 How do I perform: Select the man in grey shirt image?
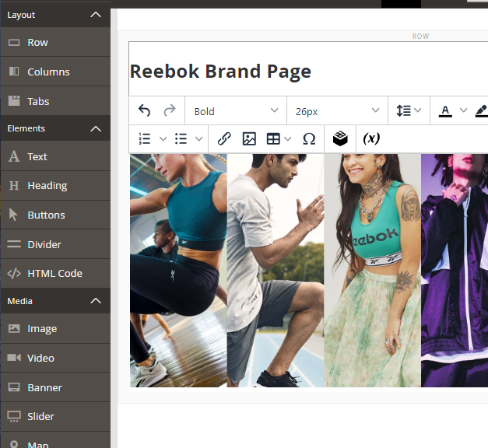tap(276, 271)
